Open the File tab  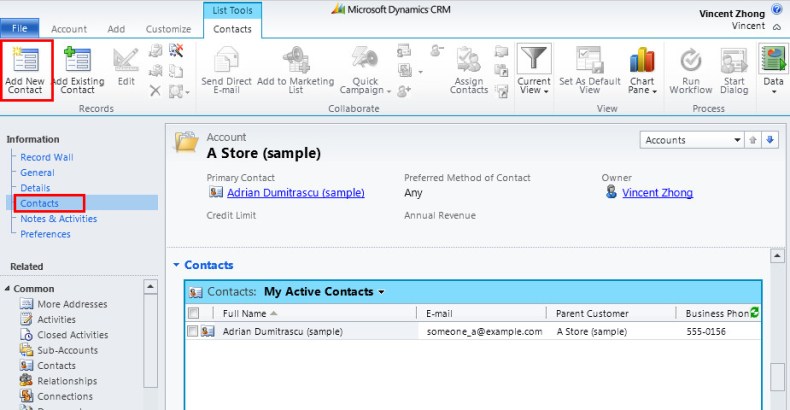[20, 28]
